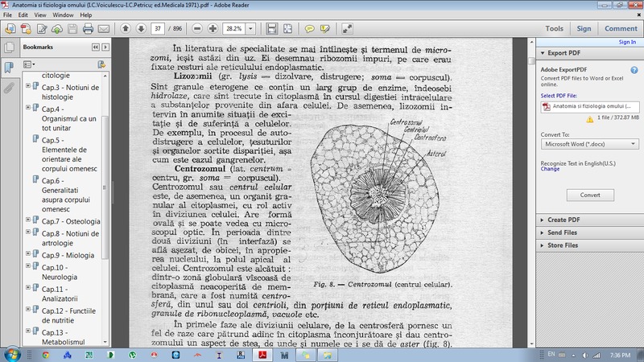Print the document using the printer icon
Viewport: 644px width, 362px height.
point(88,29)
